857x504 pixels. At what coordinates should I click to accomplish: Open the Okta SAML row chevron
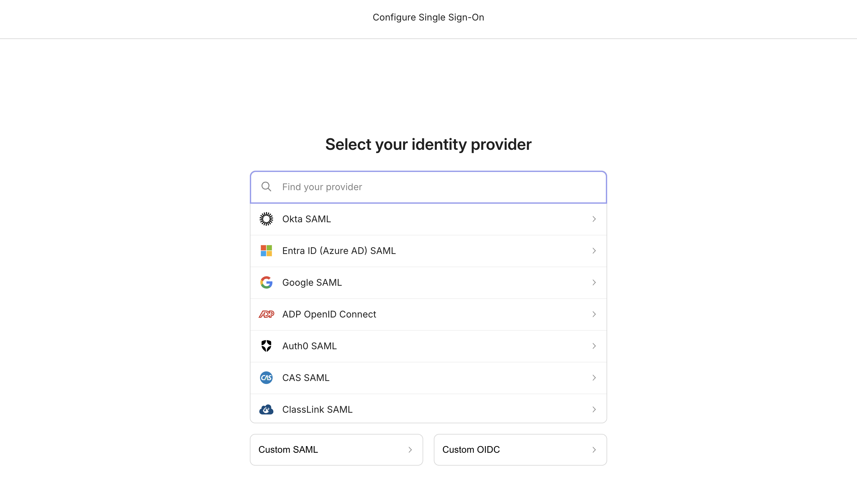point(594,219)
